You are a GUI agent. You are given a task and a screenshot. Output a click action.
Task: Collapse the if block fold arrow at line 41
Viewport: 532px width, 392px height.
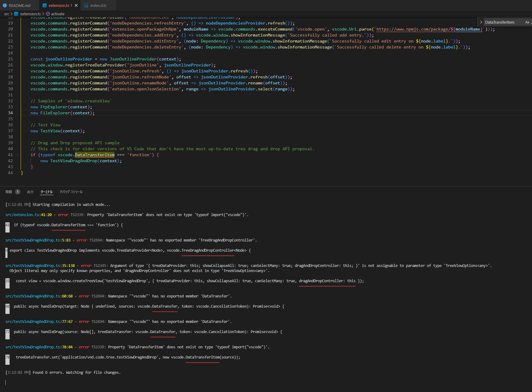point(17,155)
